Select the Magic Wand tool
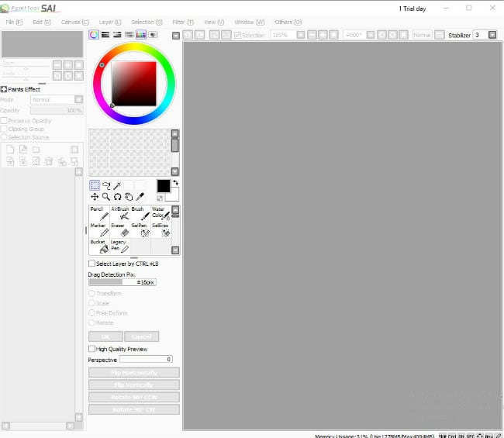Image resolution: width=504 pixels, height=438 pixels. pyautogui.click(x=117, y=186)
